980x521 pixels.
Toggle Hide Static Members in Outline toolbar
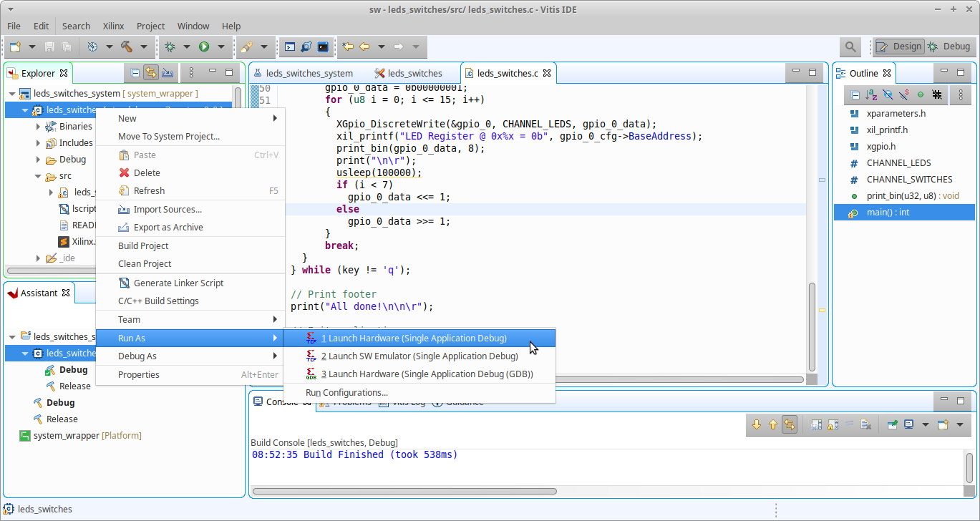(904, 94)
